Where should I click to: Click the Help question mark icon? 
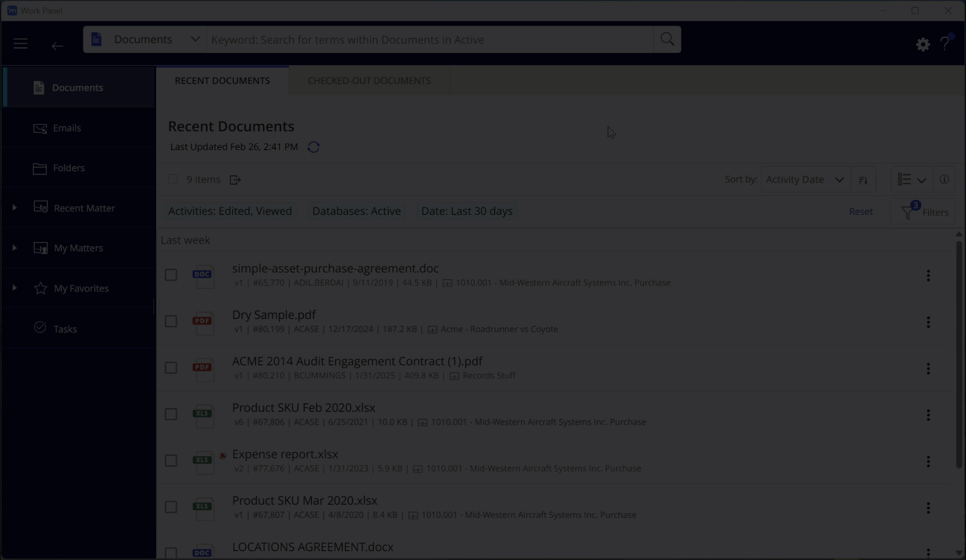pos(945,44)
